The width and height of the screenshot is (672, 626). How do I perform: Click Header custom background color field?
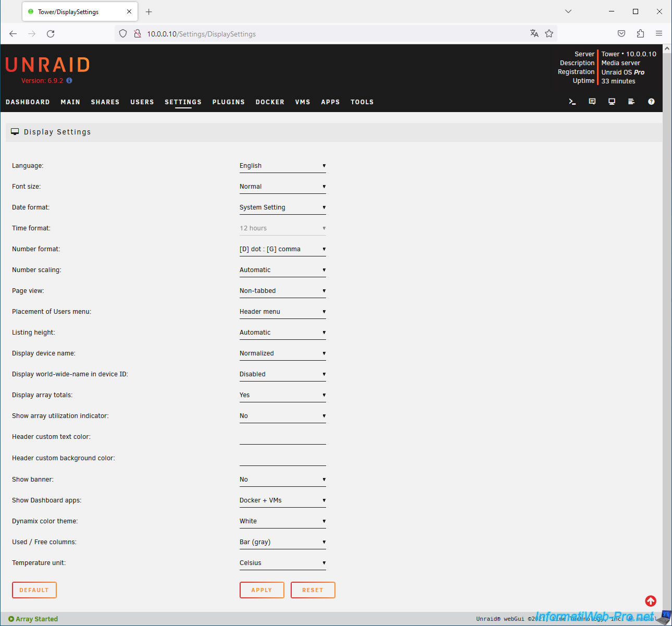click(282, 459)
